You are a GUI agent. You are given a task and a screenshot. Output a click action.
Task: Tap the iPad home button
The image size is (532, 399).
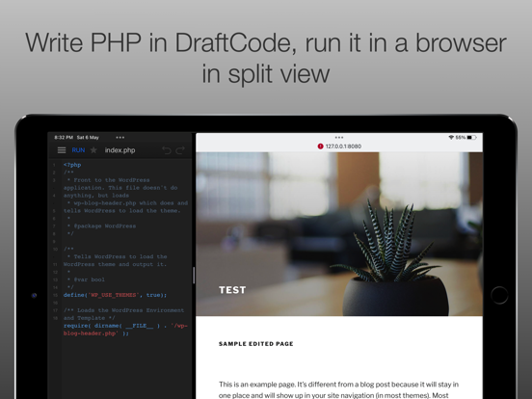click(499, 295)
